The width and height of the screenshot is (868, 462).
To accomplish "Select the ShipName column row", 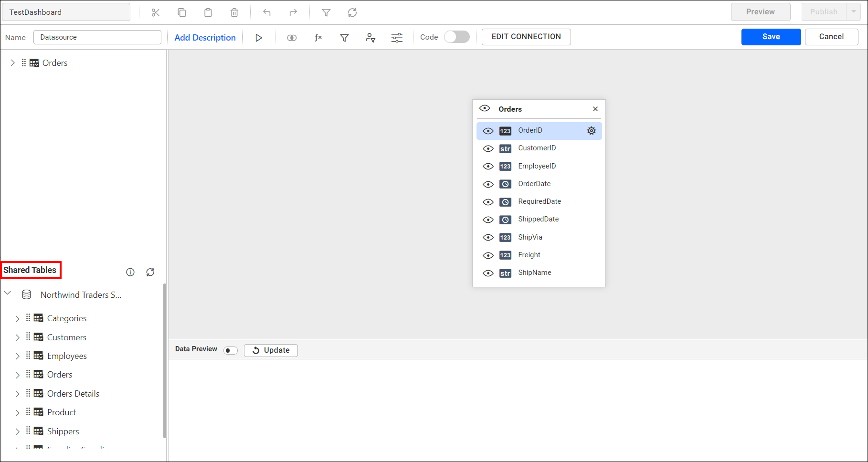I will point(539,273).
